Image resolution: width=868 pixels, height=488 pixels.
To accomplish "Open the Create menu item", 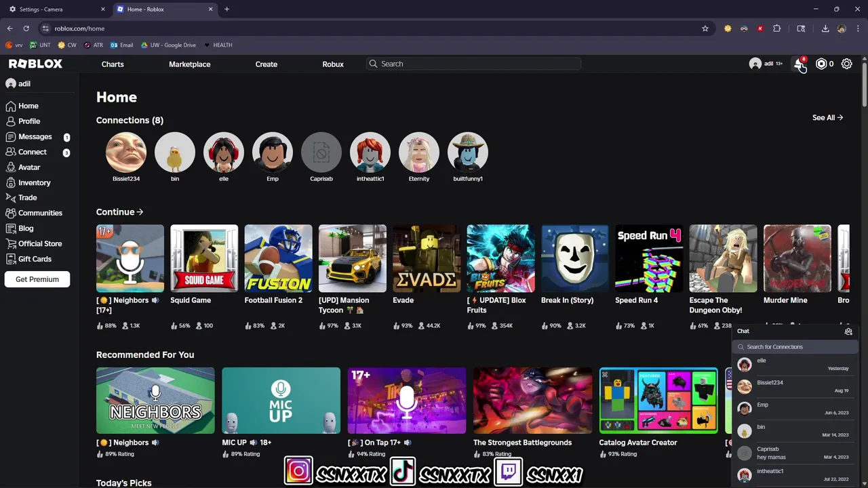I will tap(267, 64).
